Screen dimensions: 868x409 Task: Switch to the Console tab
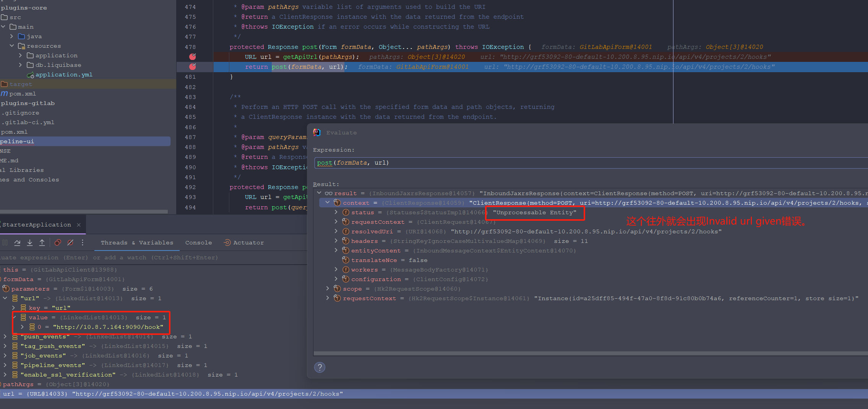[x=198, y=242]
